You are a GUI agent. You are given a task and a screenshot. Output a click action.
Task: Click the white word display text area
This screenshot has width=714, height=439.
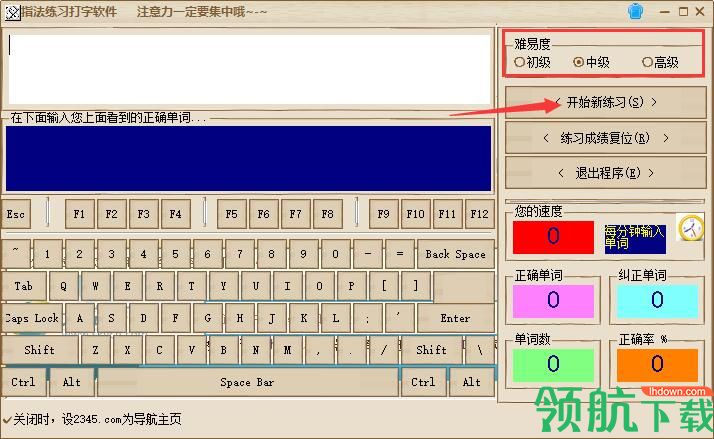(249, 69)
